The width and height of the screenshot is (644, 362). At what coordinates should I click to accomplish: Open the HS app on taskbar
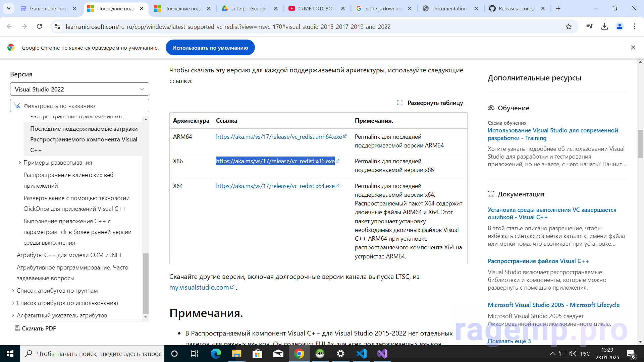320,354
